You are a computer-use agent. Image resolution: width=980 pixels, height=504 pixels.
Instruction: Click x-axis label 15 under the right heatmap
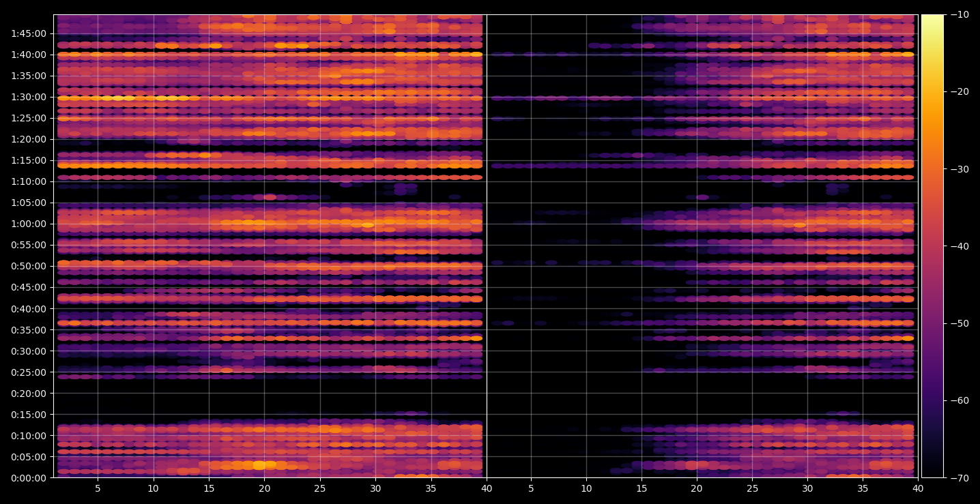[x=641, y=489]
